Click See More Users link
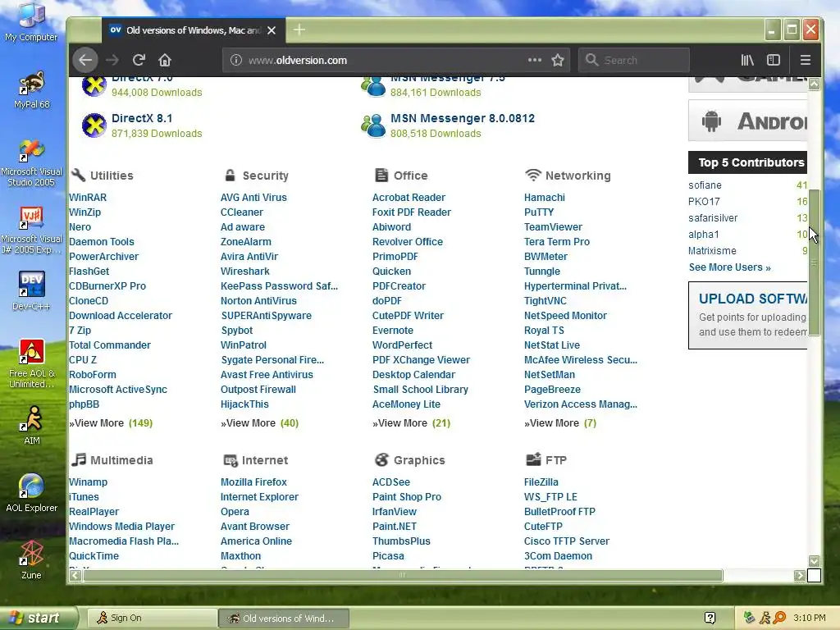The width and height of the screenshot is (840, 630). [x=729, y=267]
